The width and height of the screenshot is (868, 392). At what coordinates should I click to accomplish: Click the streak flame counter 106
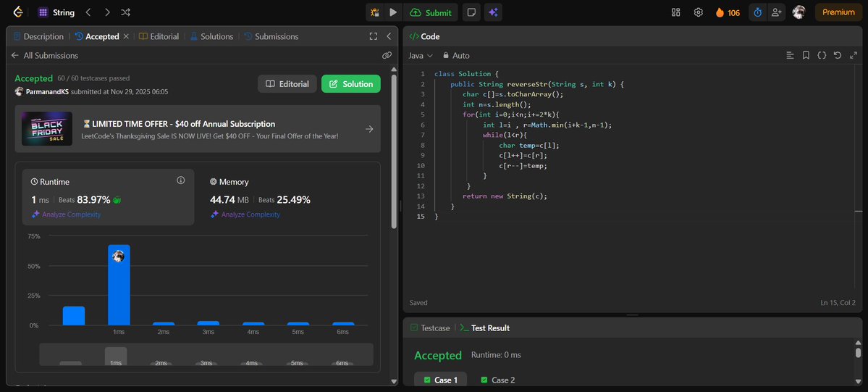pyautogui.click(x=728, y=12)
